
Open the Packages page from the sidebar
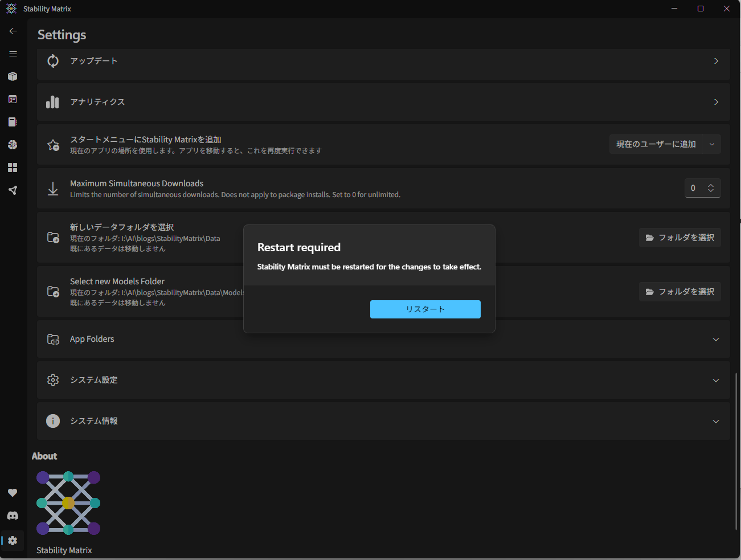(x=13, y=76)
